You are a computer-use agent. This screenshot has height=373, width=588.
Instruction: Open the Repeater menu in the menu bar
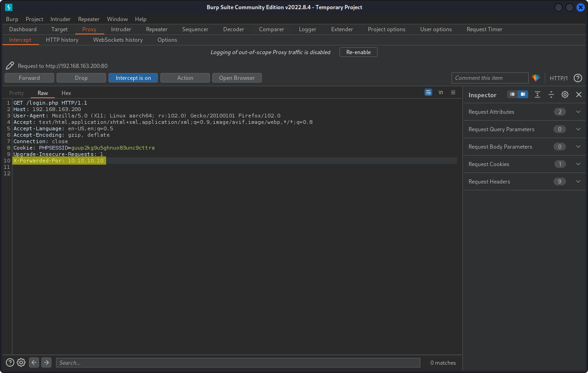coord(89,19)
